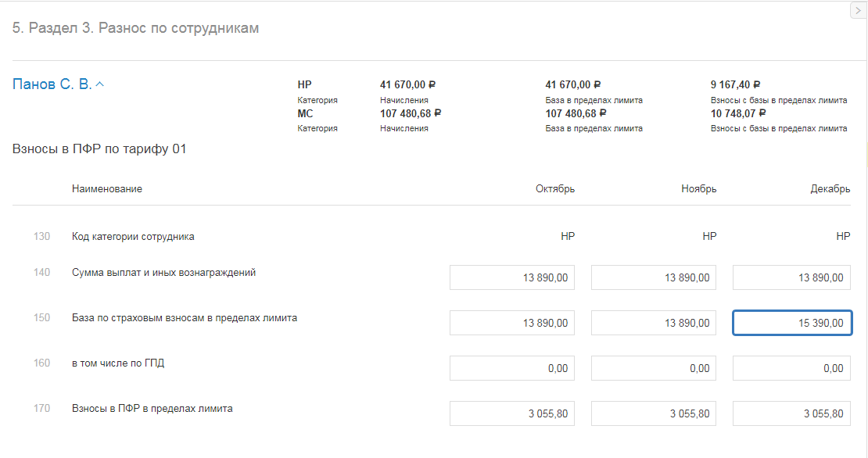Click 'Взносы в ПФР по тарифу 01' subheading
Image resolution: width=868 pixels, height=458 pixels.
click(x=99, y=148)
